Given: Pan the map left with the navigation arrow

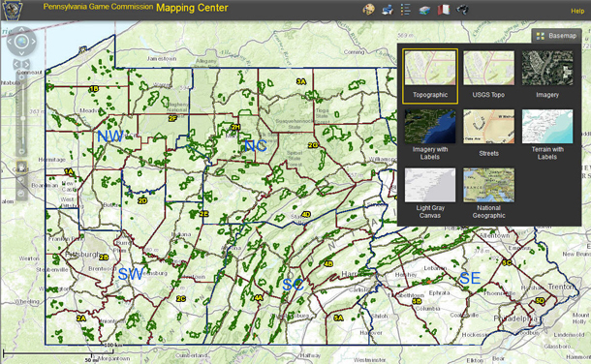Looking at the screenshot, I should pyautogui.click(x=10, y=41).
